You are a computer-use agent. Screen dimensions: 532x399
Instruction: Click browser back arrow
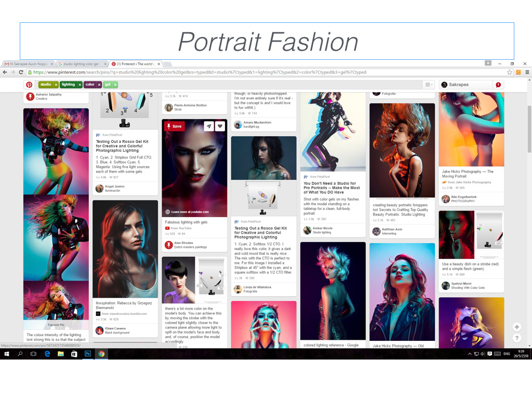5,72
